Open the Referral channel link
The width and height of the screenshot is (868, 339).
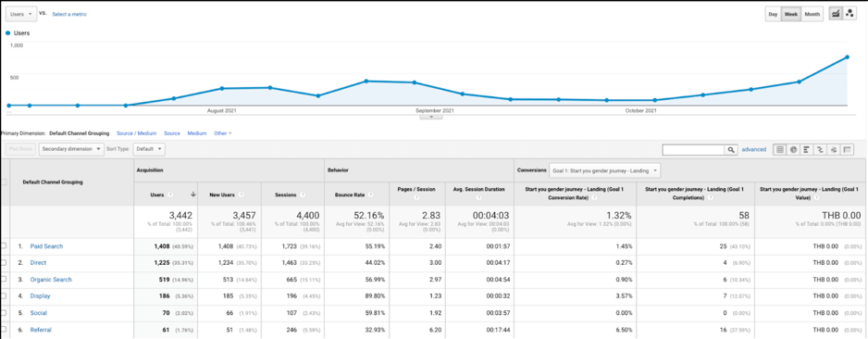(41, 330)
